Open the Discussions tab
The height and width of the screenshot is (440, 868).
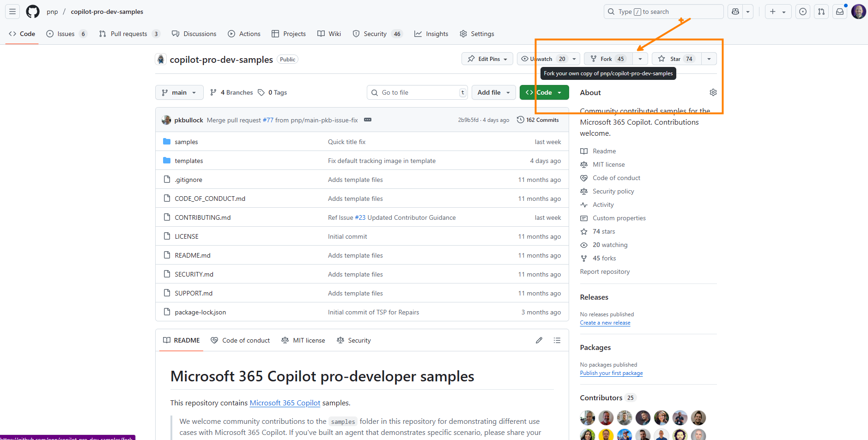[x=194, y=34]
